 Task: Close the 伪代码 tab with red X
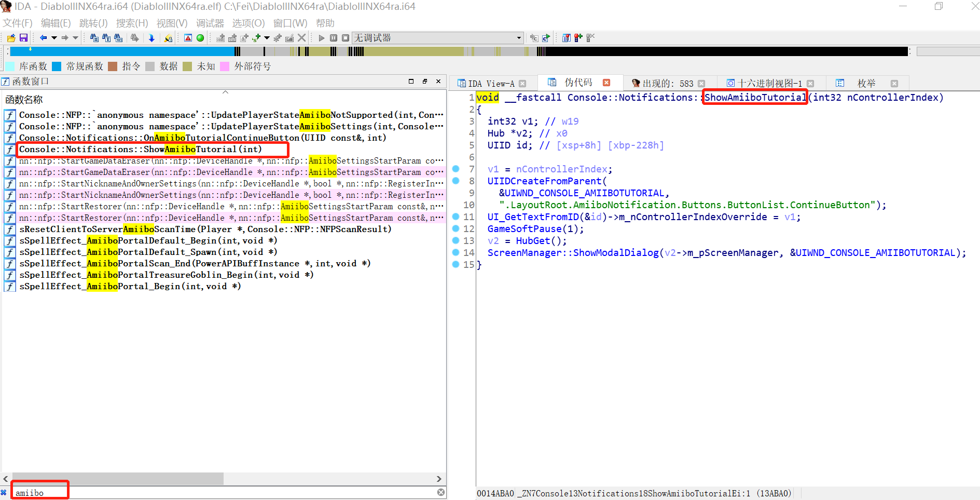pyautogui.click(x=606, y=83)
